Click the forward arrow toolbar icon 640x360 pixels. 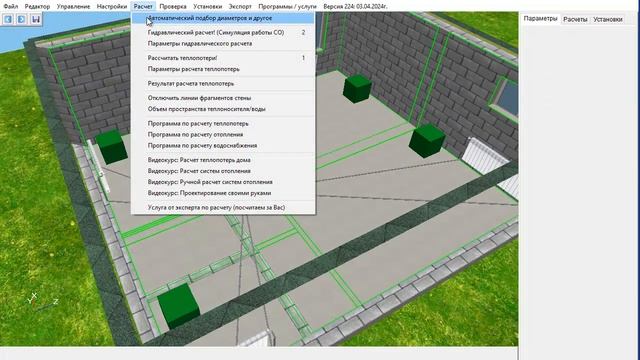[22, 19]
